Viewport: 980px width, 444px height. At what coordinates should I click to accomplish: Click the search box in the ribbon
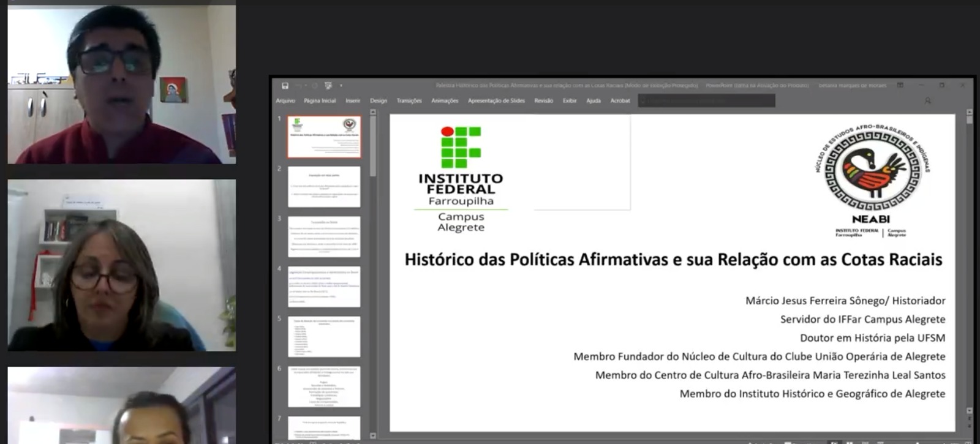point(707,101)
